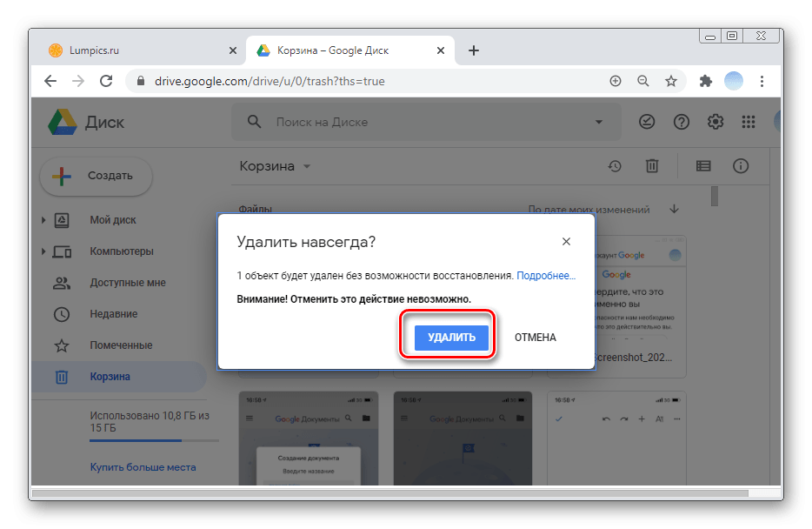Screen dimensions: 812x529
Task: Click the Использовано 10,8 ГБ из 15 ГБ text
Action: 150,422
